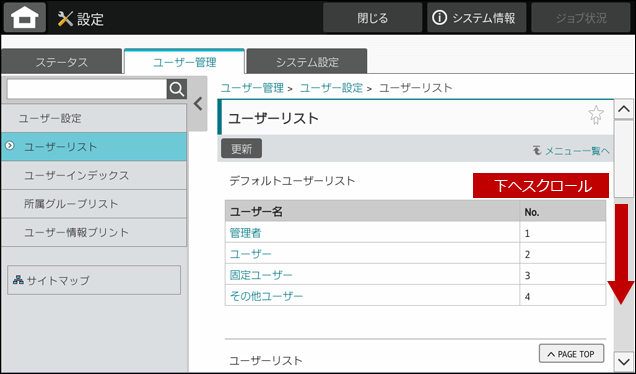Follow the メニュー一覧へ link
The image size is (636, 374).
click(x=571, y=151)
